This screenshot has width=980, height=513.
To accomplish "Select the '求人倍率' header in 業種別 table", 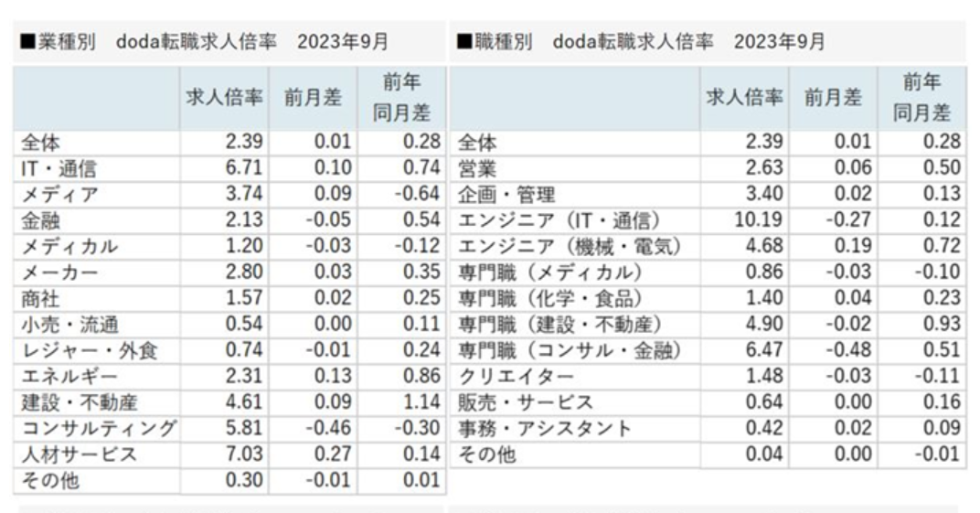I will (224, 98).
